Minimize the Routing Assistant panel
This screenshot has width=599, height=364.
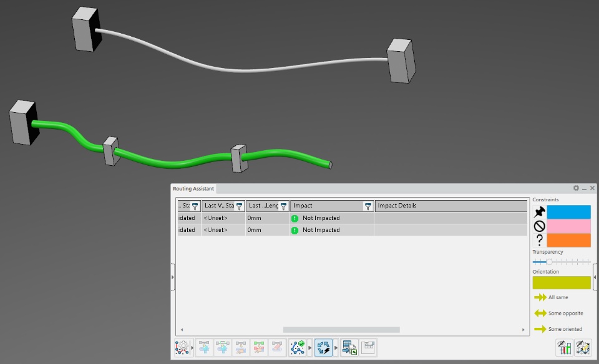[585, 188]
